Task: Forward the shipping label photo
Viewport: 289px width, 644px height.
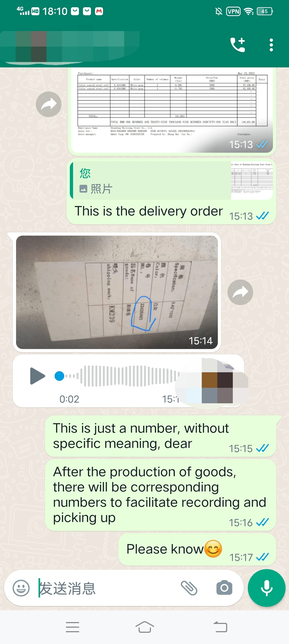Action: (240, 292)
